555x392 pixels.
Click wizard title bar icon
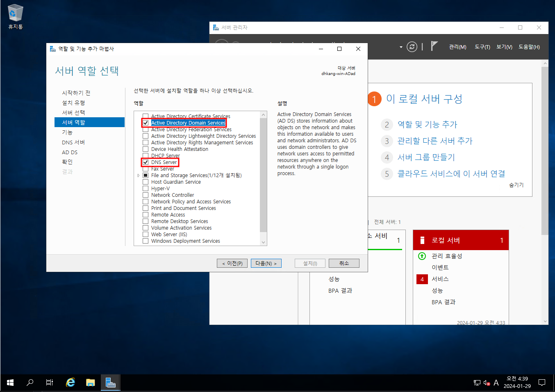point(52,49)
